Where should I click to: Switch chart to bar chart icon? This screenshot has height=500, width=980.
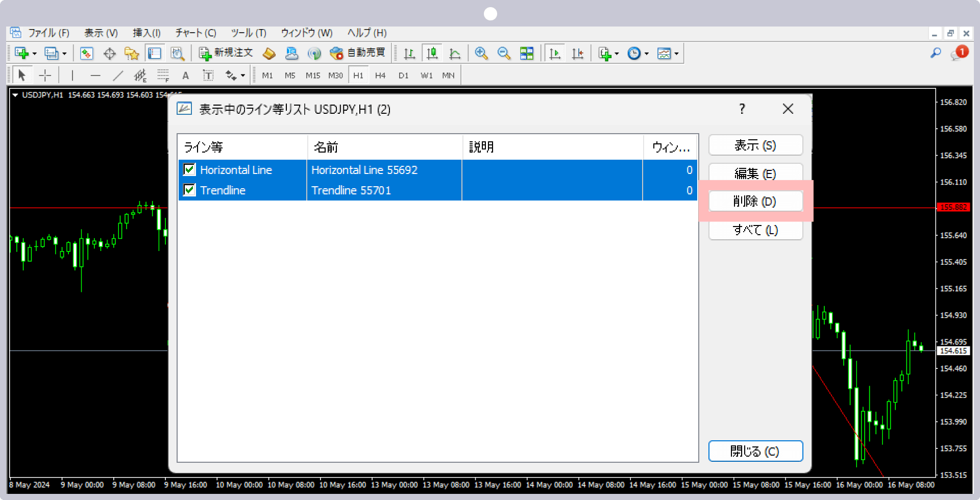pyautogui.click(x=409, y=53)
